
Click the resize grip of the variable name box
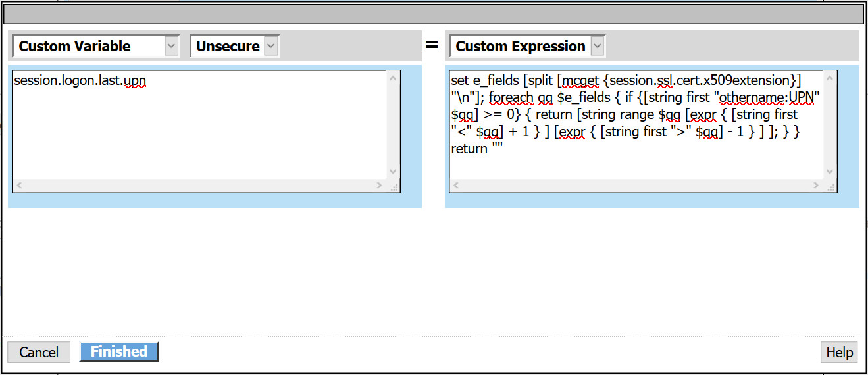[394, 186]
